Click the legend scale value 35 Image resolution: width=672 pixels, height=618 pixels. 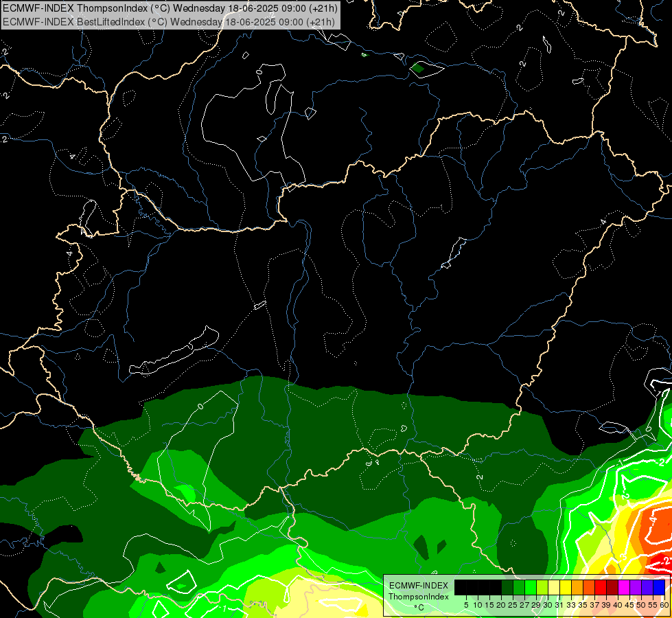(x=583, y=605)
